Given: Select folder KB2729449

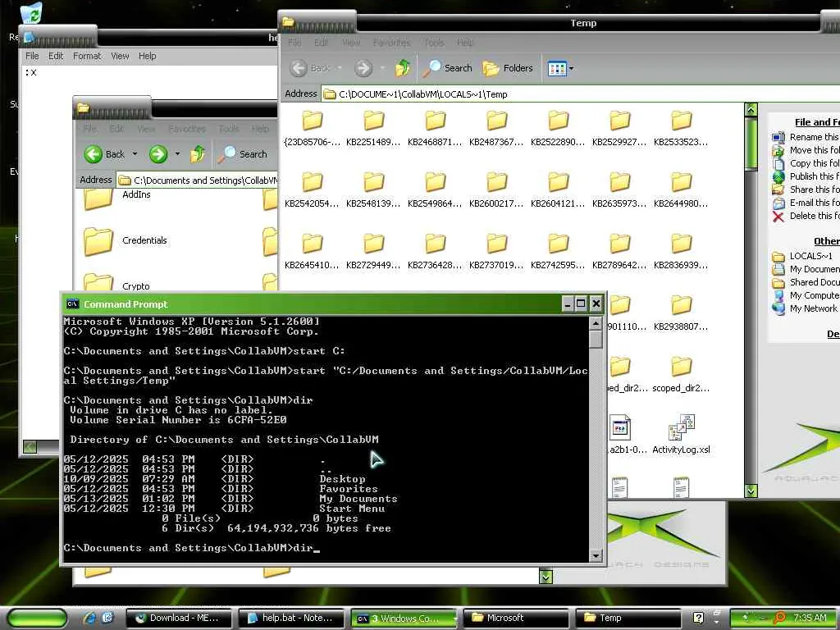Looking at the screenshot, I should point(373,252).
